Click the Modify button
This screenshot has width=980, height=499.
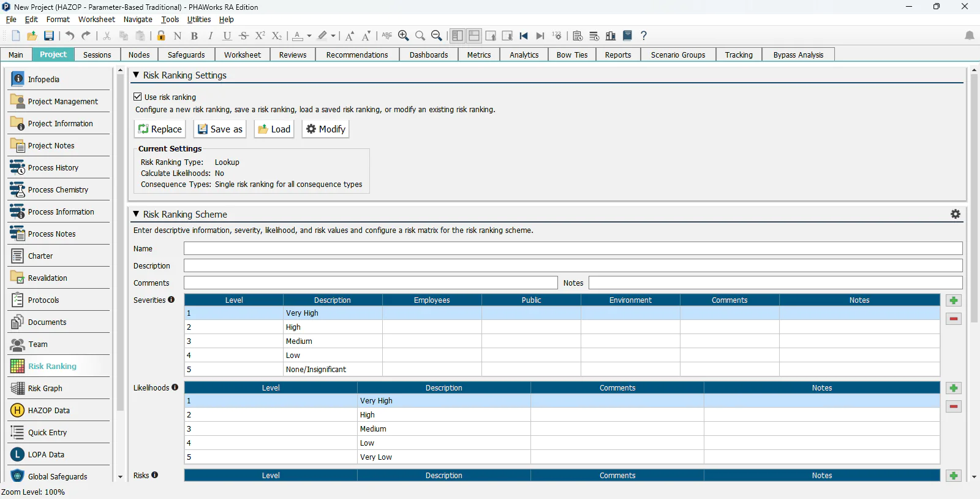click(x=326, y=129)
